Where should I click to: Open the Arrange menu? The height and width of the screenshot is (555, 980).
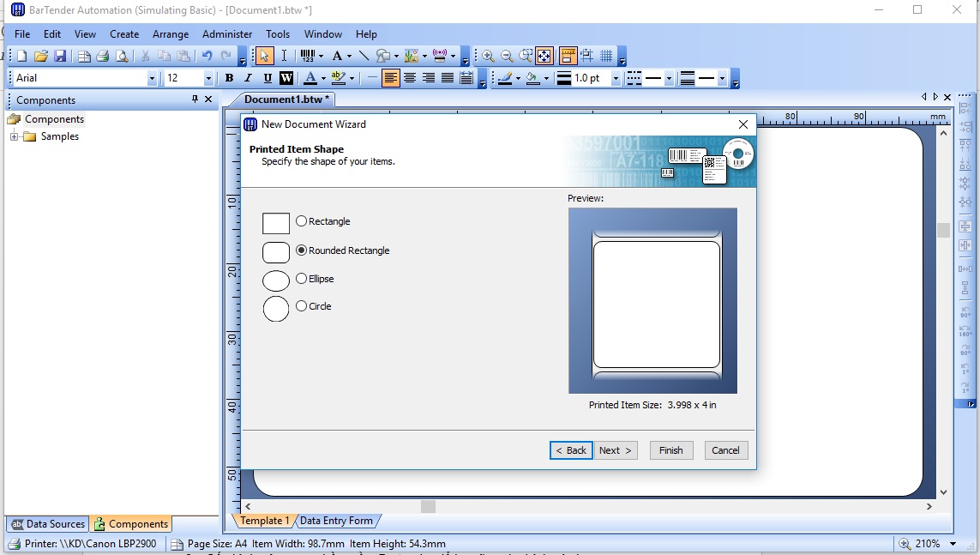click(x=171, y=34)
